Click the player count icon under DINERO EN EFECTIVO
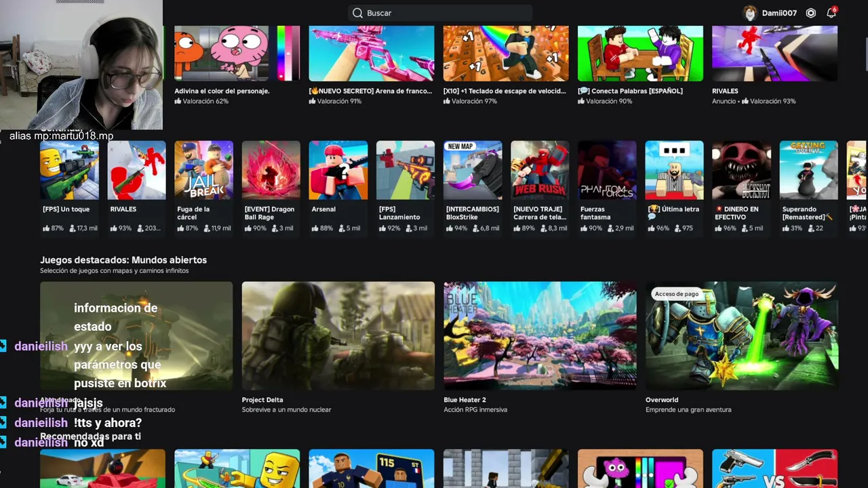The height and width of the screenshot is (488, 868). (x=745, y=228)
